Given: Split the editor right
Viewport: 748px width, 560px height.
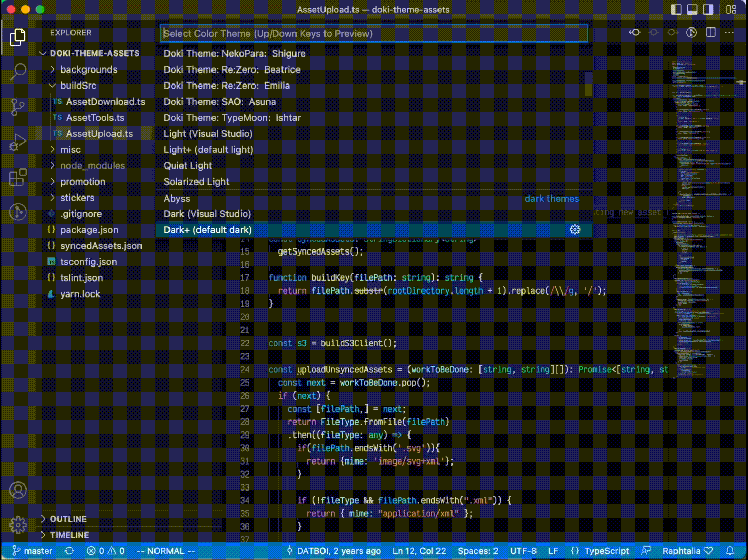Looking at the screenshot, I should tap(711, 32).
